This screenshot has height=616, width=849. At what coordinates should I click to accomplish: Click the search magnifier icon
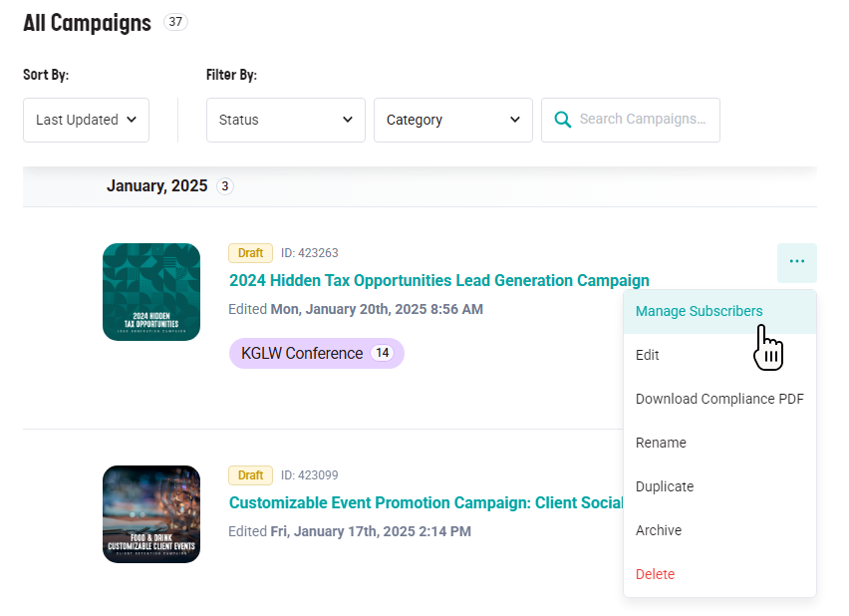tap(563, 120)
